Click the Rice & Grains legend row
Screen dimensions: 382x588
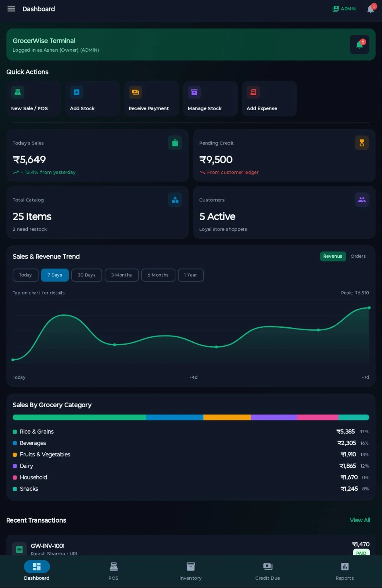pos(191,432)
